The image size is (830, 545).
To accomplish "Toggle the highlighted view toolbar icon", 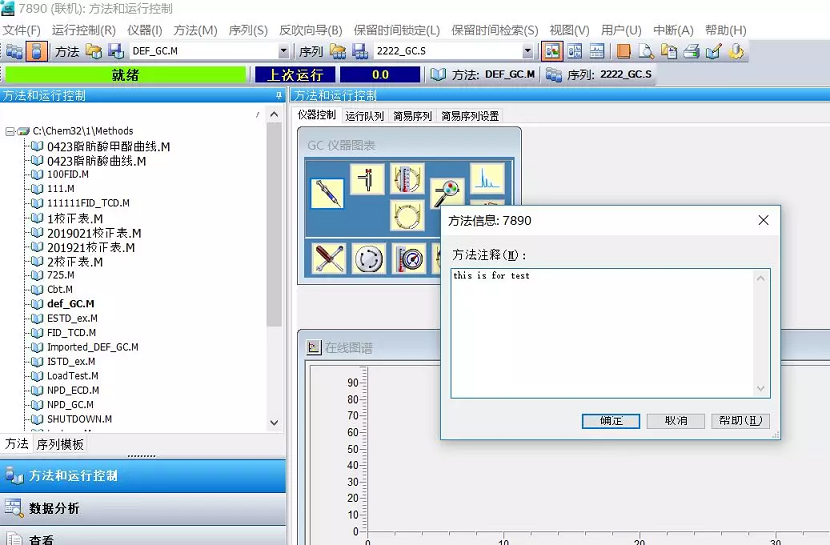I will (552, 51).
